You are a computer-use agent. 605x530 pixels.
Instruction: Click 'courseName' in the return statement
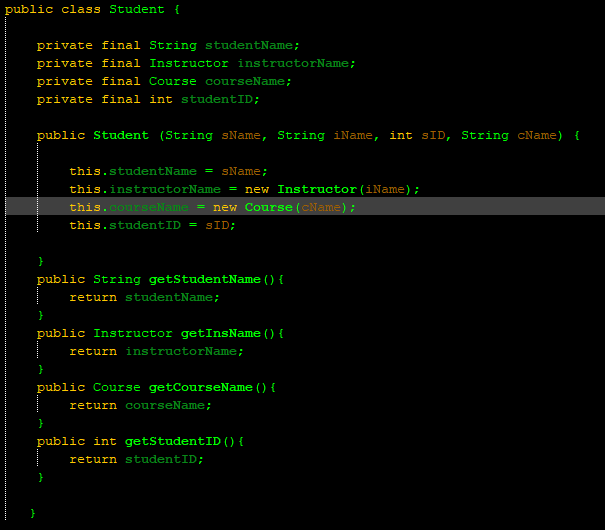(165, 405)
